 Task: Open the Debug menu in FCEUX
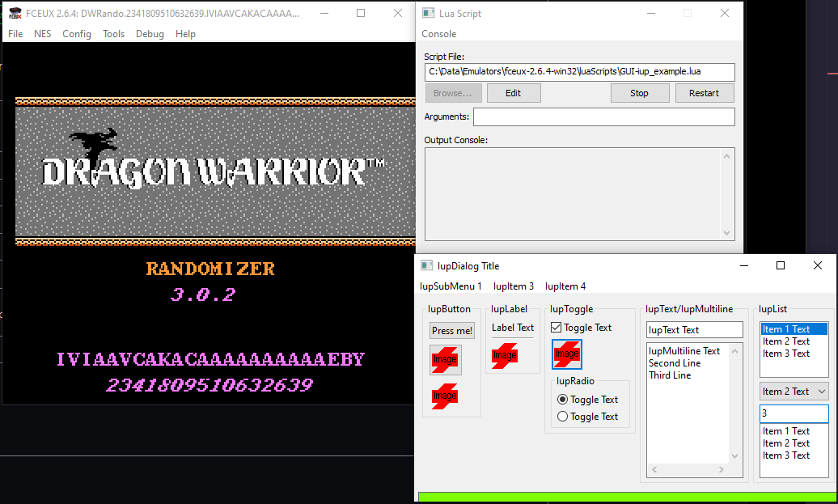tap(150, 34)
